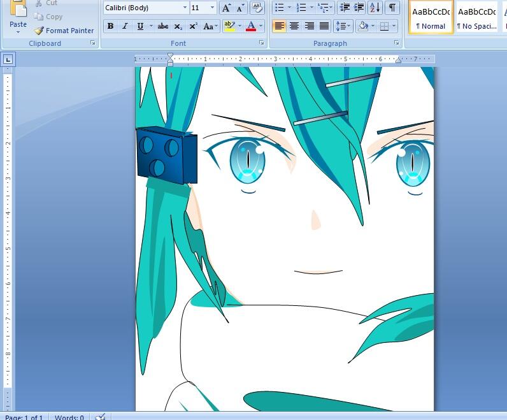Click the tab selector at ruler corner

pyautogui.click(x=8, y=59)
